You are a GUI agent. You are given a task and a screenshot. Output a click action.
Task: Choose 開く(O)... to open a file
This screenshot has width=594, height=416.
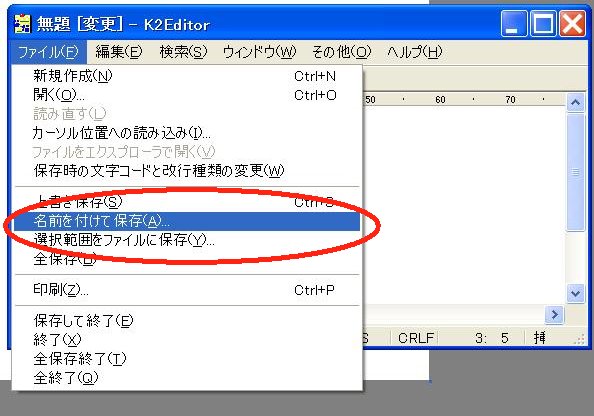(187, 95)
